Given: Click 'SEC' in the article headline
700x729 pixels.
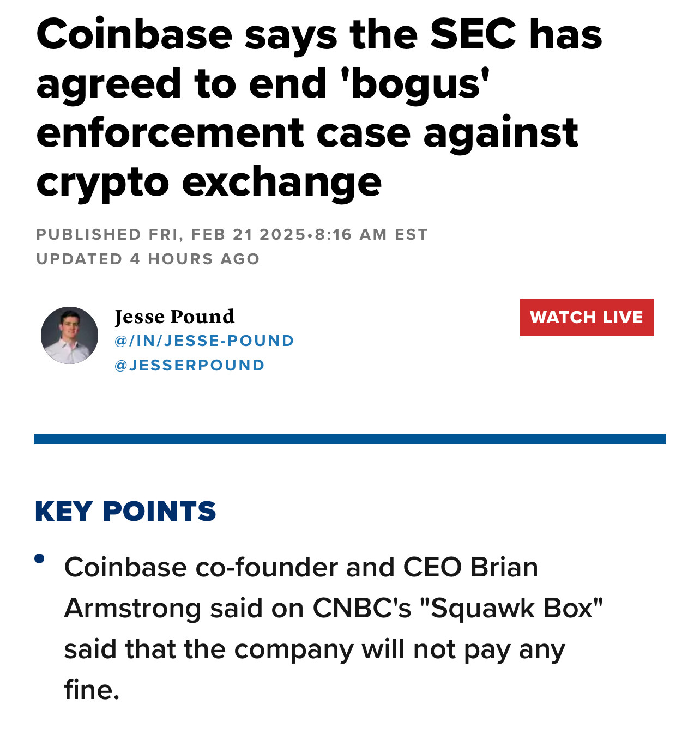Looking at the screenshot, I should pyautogui.click(x=473, y=34).
